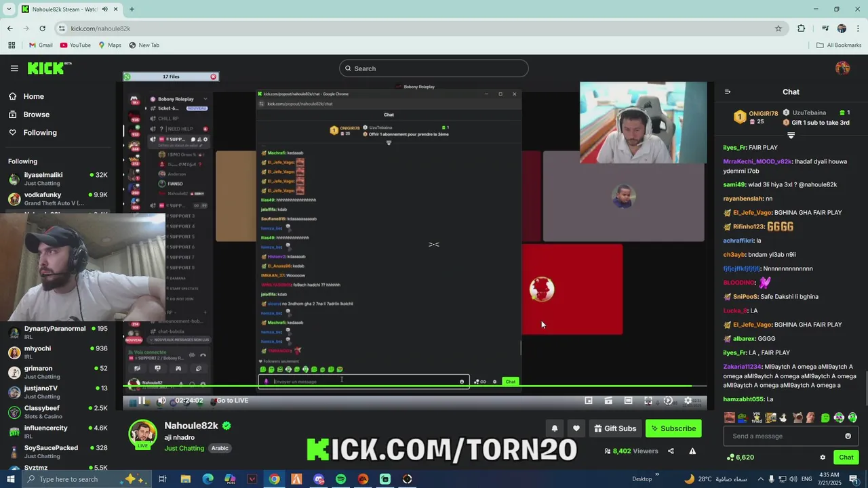Click the Kick logo
This screenshot has height=488, width=868.
pyautogui.click(x=49, y=68)
